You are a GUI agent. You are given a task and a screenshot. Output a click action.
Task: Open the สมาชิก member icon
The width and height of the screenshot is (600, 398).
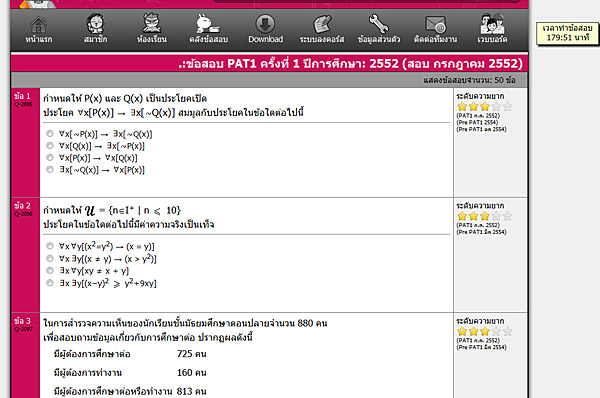point(95,23)
